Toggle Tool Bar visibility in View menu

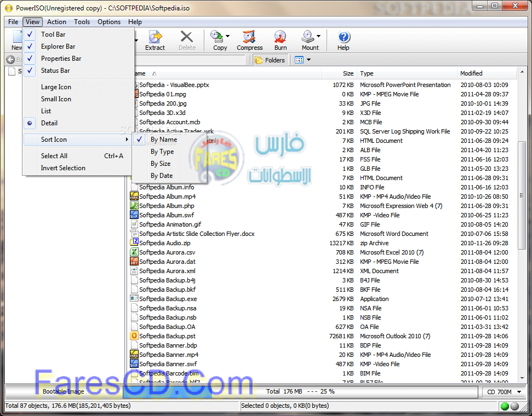(78, 34)
